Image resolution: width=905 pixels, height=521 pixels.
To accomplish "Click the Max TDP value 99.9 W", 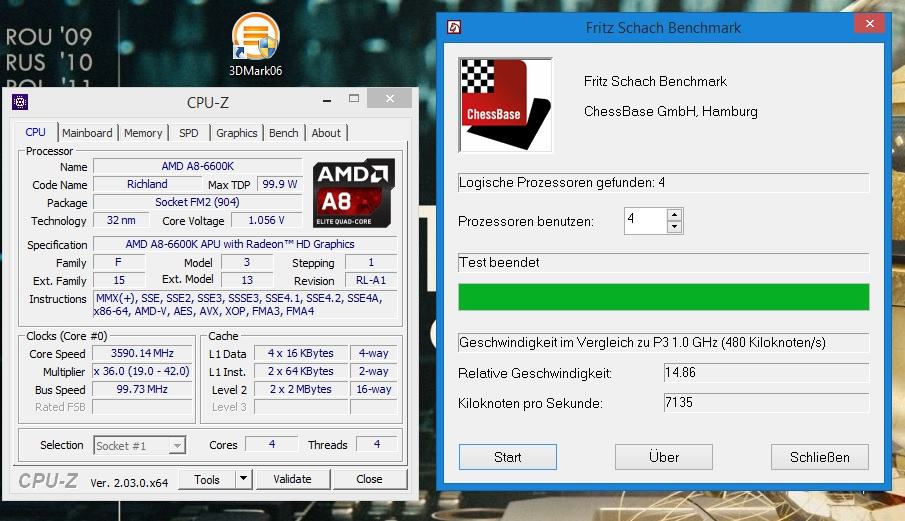I will 280,184.
